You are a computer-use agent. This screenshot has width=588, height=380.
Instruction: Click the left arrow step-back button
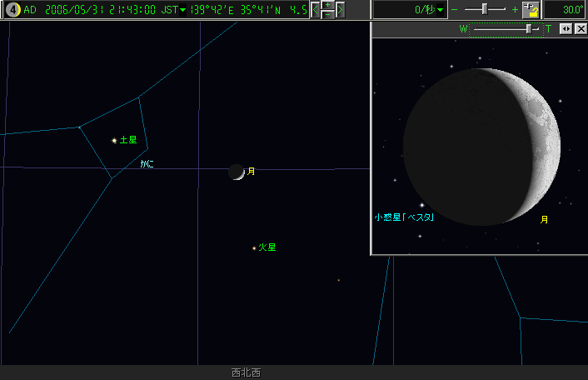click(x=316, y=10)
